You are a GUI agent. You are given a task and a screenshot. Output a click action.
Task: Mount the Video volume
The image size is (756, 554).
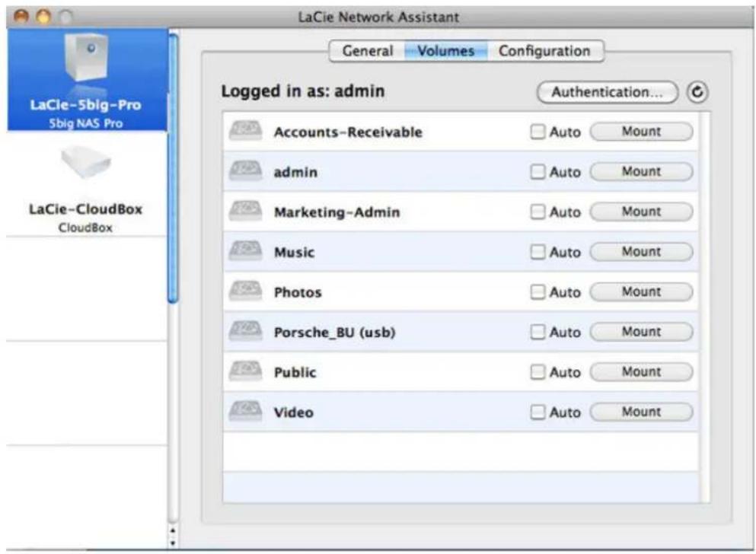[641, 412]
